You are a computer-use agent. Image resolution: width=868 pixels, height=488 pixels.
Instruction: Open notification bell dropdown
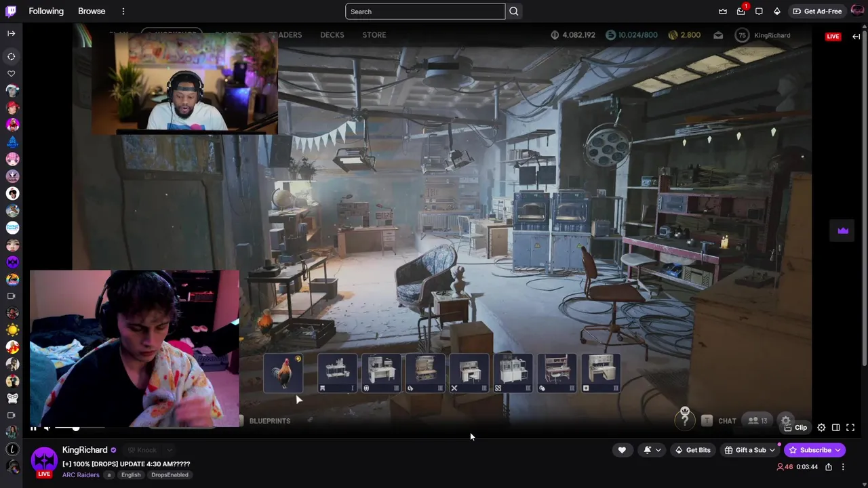tap(652, 450)
